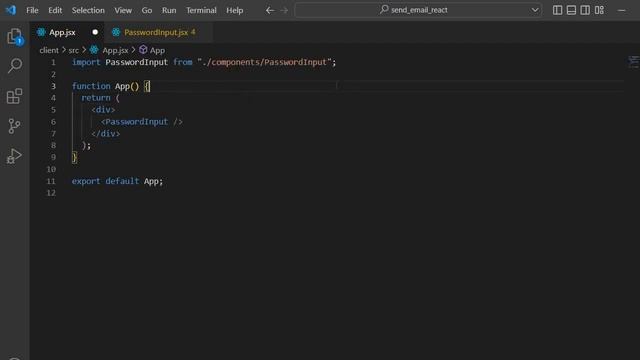Minimize the VS Code window

[622, 10]
